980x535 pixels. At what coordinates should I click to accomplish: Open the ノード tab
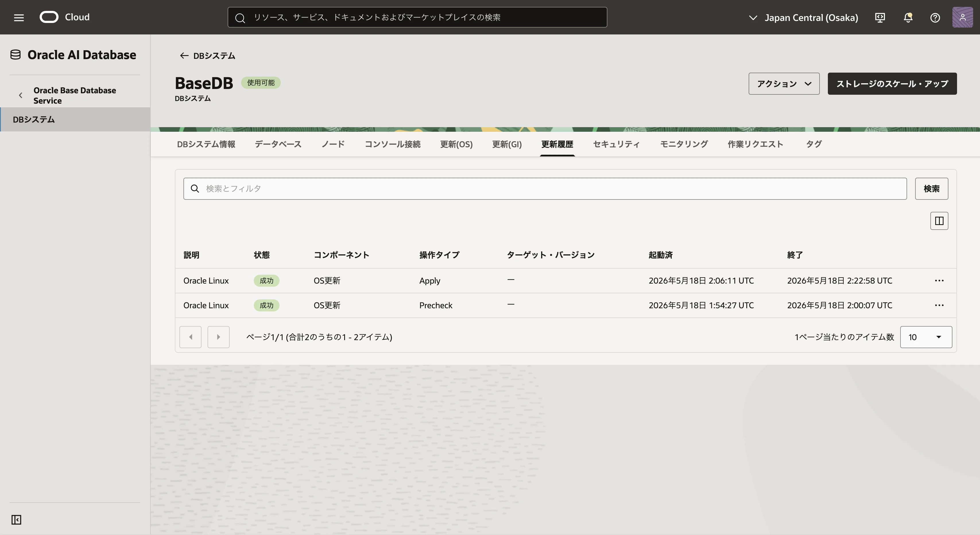pyautogui.click(x=333, y=144)
